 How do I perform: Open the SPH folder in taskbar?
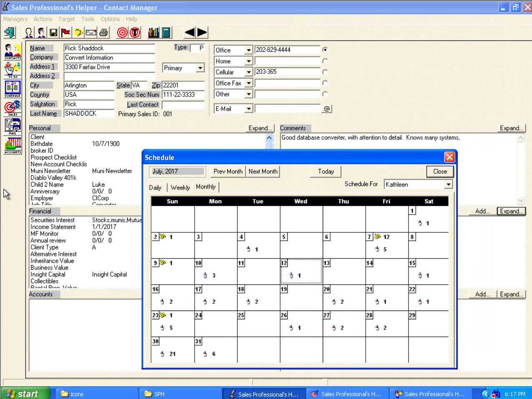click(179, 394)
